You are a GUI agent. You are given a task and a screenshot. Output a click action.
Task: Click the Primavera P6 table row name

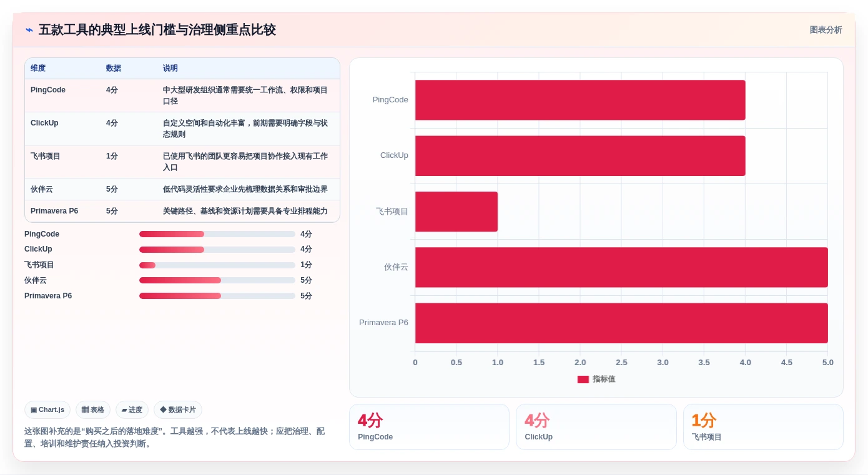[x=54, y=211]
